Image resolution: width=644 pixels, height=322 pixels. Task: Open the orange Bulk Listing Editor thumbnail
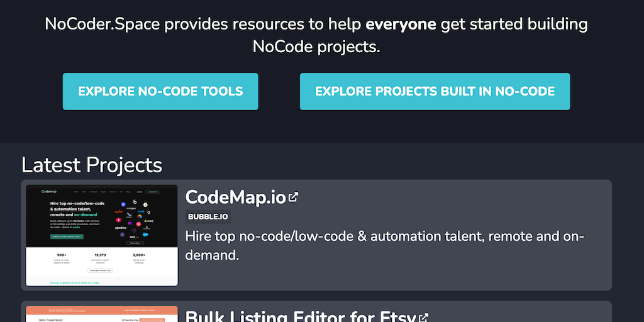(x=102, y=314)
